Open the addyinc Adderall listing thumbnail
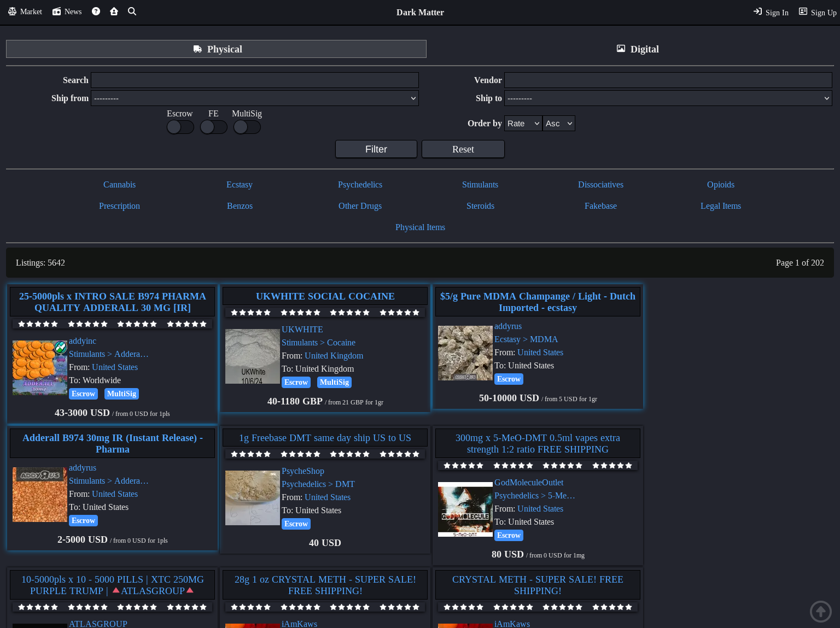 [40, 368]
